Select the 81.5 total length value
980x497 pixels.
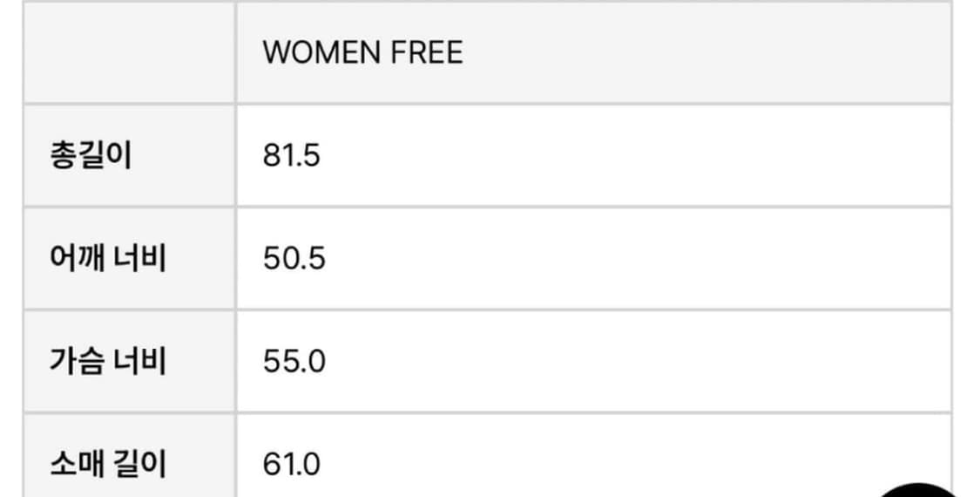(x=291, y=156)
